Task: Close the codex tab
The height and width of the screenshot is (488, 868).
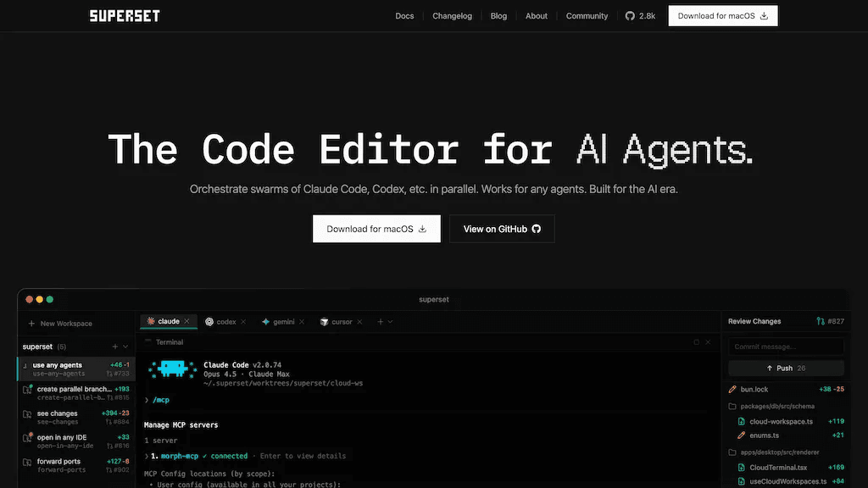Action: (243, 322)
